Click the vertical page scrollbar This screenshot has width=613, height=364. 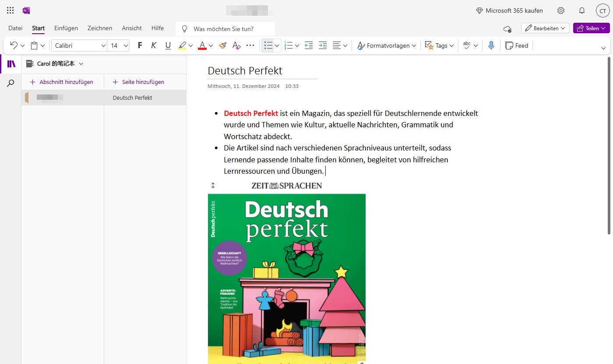[x=609, y=147]
